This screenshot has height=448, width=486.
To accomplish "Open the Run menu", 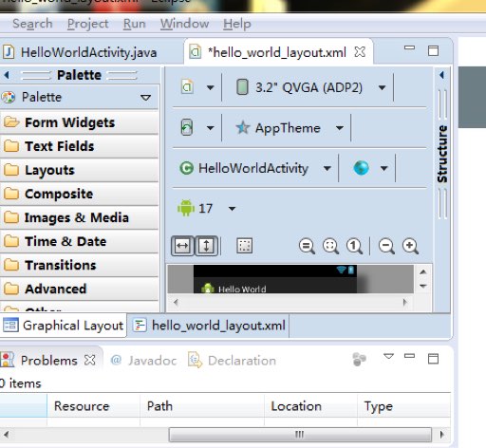I will pyautogui.click(x=135, y=24).
